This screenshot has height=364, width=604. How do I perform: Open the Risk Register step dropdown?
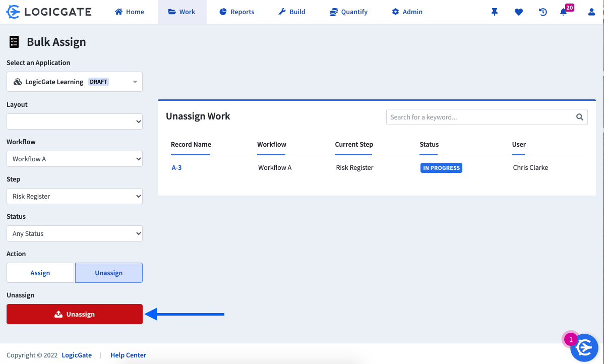(74, 197)
